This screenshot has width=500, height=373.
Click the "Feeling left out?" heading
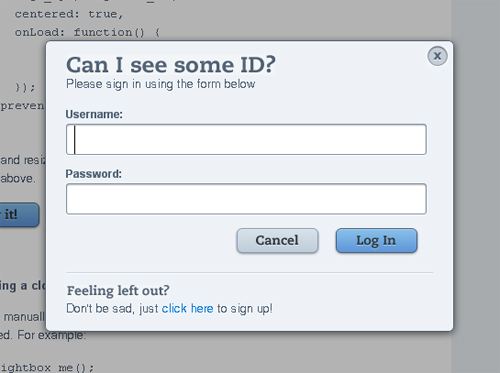coord(118,291)
